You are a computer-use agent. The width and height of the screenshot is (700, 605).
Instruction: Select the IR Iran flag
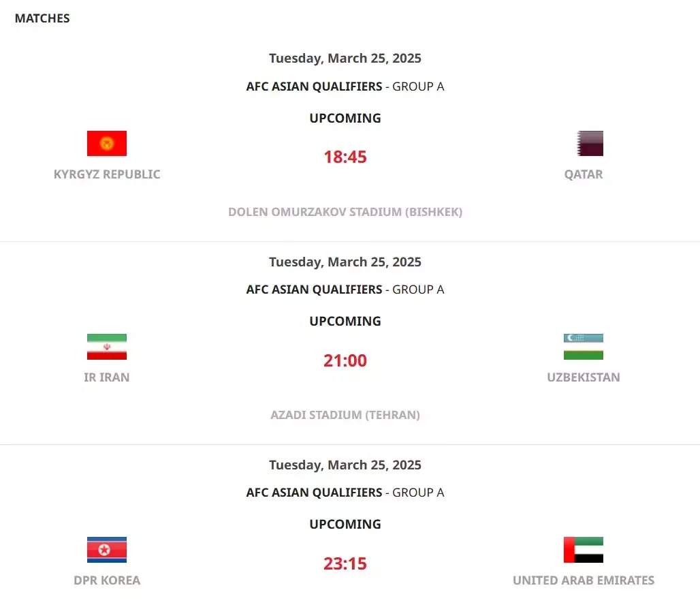tap(107, 347)
